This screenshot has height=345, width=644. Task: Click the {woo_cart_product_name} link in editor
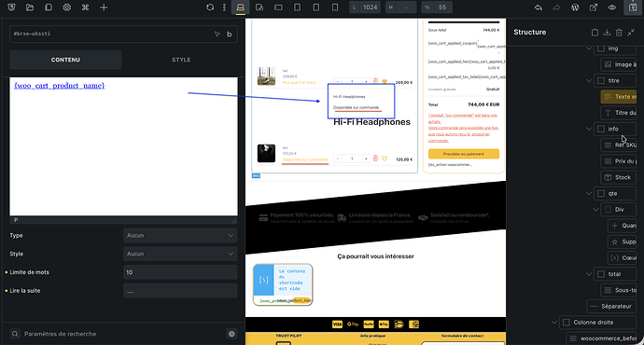click(59, 86)
